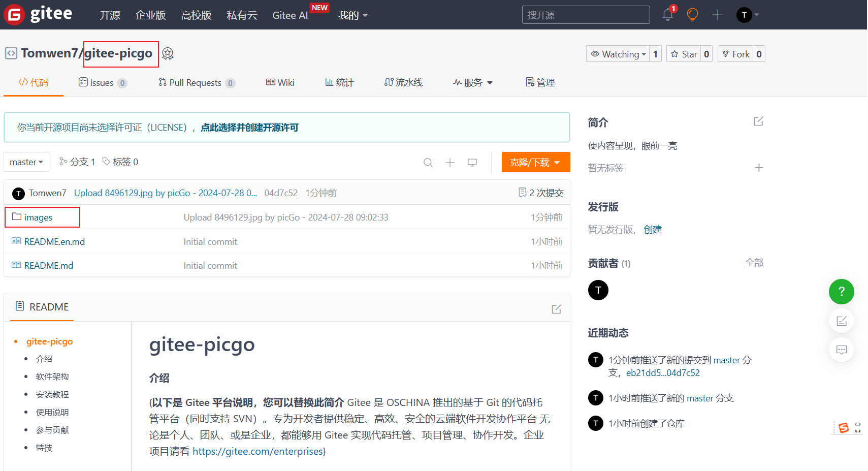Viewport: 868px width, 471px height.
Task: Click the floating feedback edit icon
Action: [842, 321]
